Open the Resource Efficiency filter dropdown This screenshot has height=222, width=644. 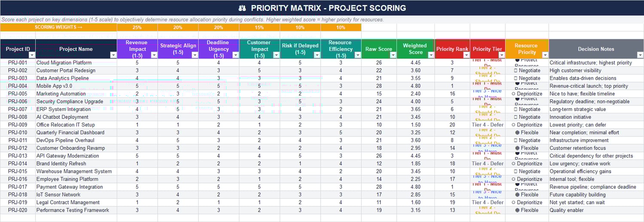(358, 55)
